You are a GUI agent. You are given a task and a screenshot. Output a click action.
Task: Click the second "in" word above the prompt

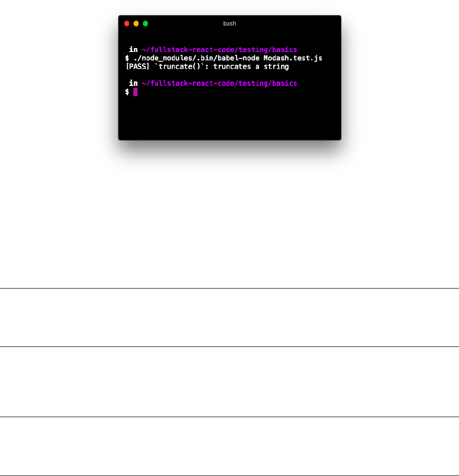tap(133, 83)
